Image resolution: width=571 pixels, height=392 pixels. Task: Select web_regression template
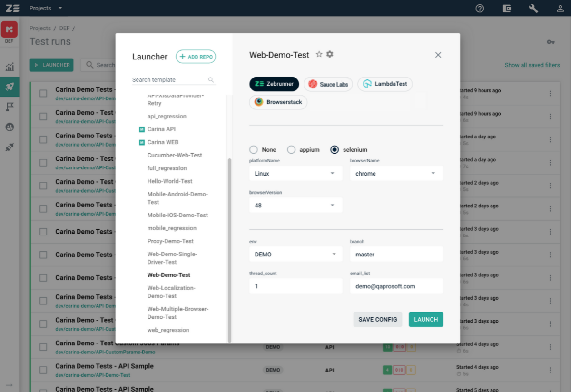tap(168, 330)
